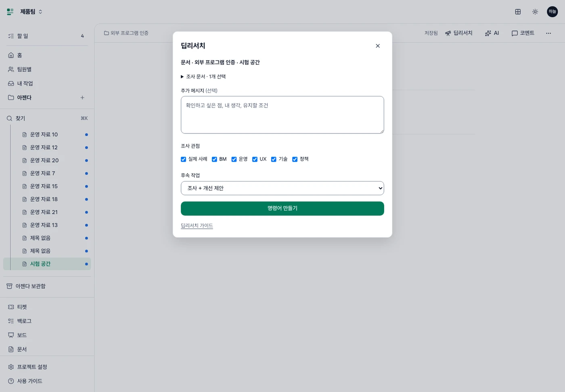The image size is (565, 392).
Task: Uncheck the 실제 사례 checkbox
Action: 184,159
